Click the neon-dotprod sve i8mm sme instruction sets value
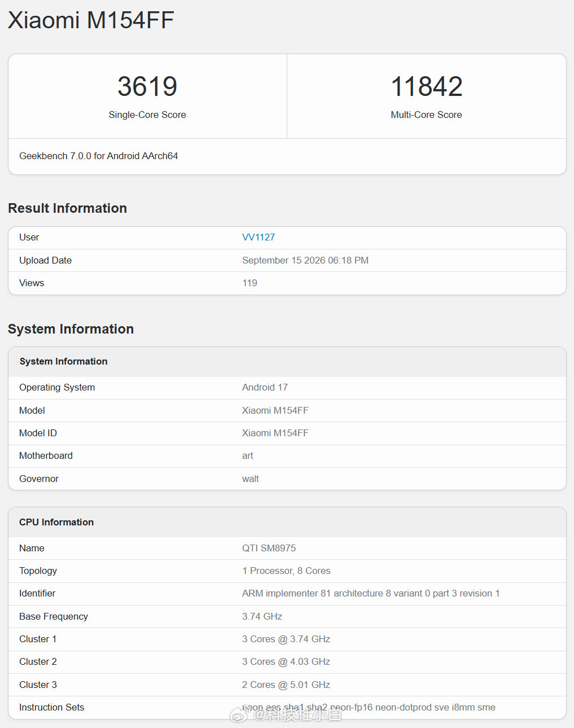This screenshot has height=728, width=574. [x=369, y=707]
